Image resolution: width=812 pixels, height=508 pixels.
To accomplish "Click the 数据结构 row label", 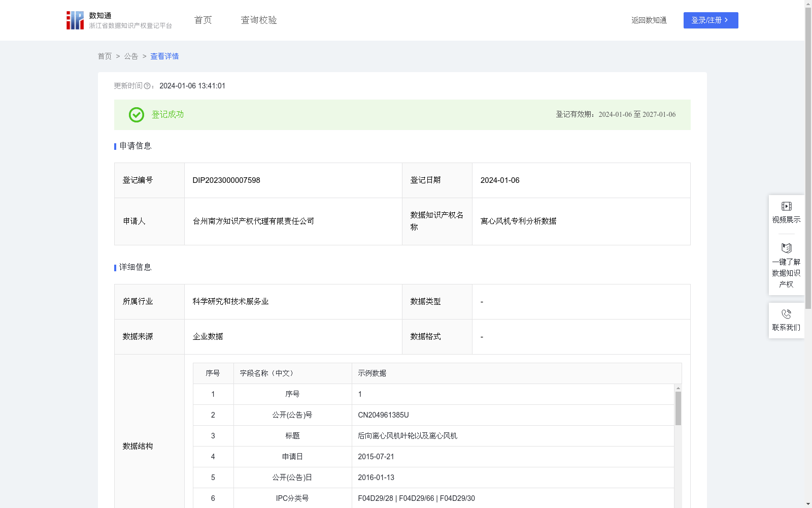I will point(138,447).
